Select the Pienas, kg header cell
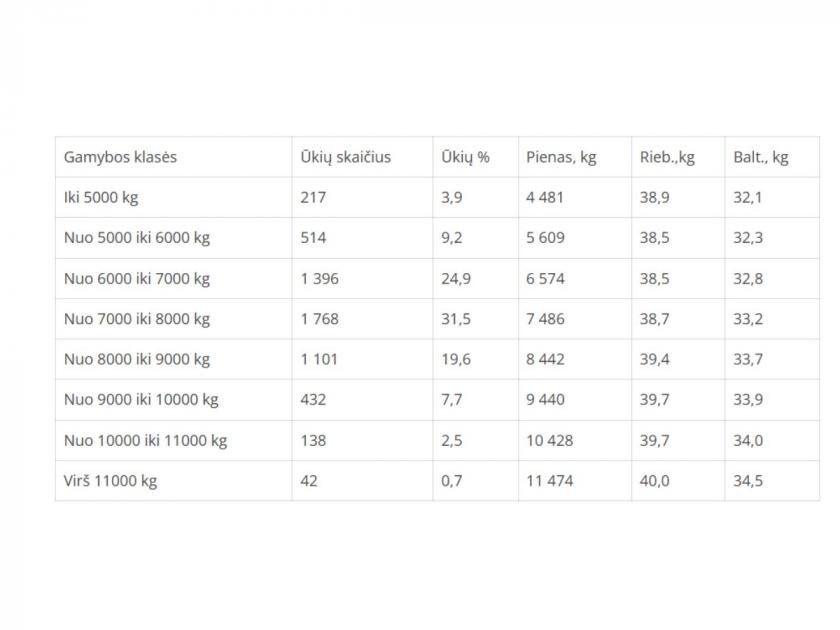Viewport: 840px width, 630px height. click(x=575, y=157)
